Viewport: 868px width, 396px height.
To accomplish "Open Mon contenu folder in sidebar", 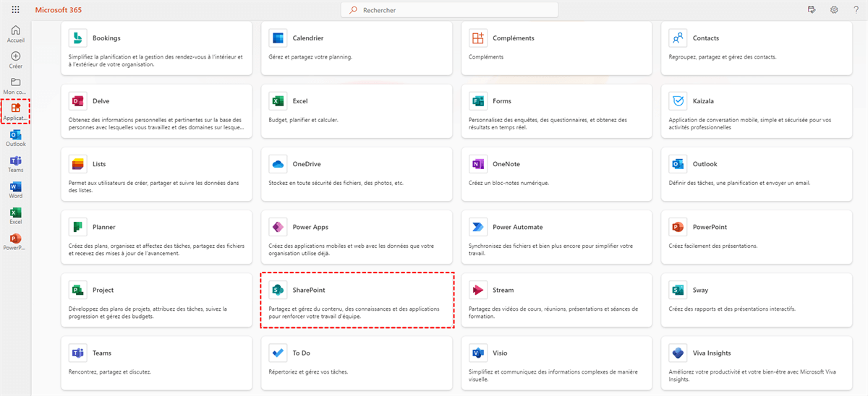I will (x=16, y=86).
